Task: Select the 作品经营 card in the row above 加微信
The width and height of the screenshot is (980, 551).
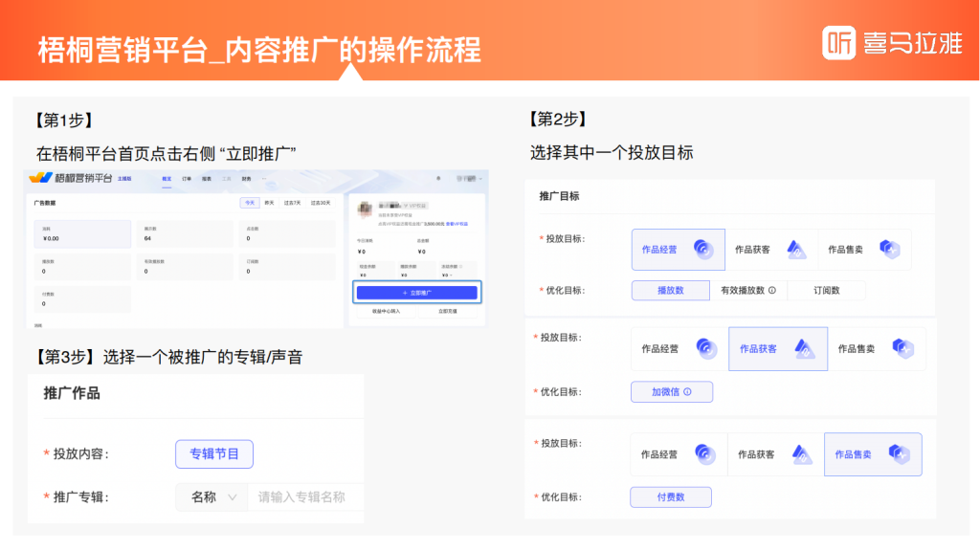Action: coord(679,348)
